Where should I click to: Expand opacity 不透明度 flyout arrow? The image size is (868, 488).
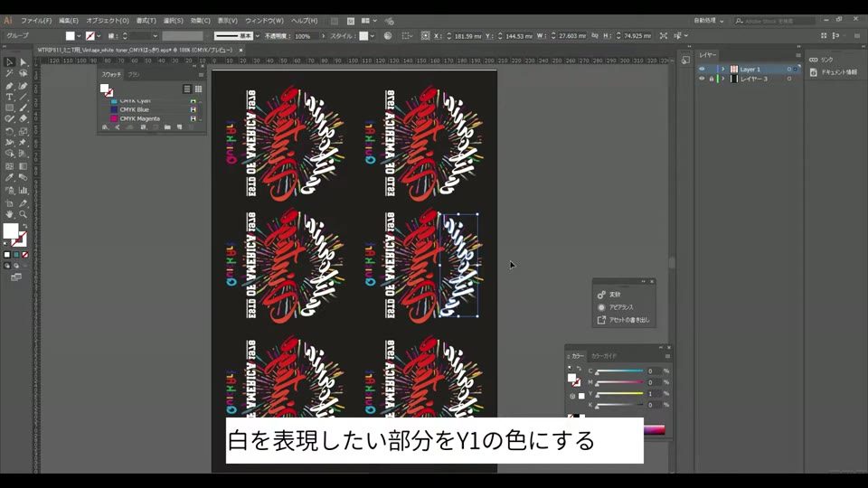[x=324, y=36]
